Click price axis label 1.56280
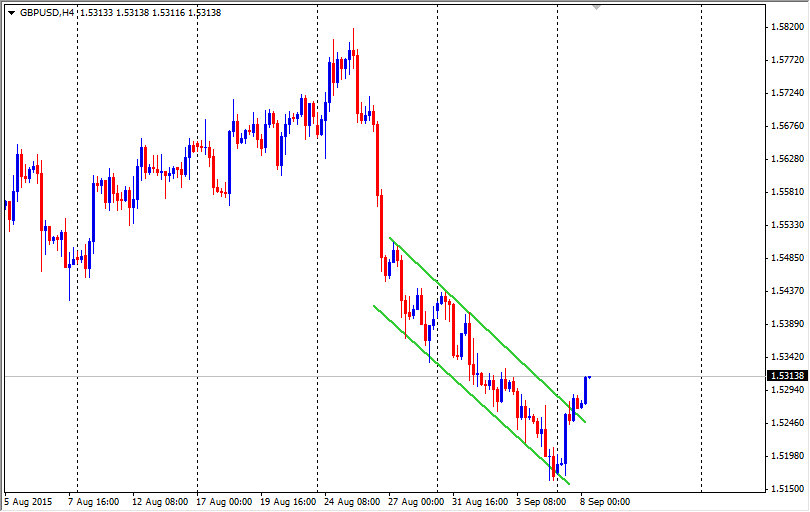Viewport: 810px width, 512px height. (x=787, y=159)
